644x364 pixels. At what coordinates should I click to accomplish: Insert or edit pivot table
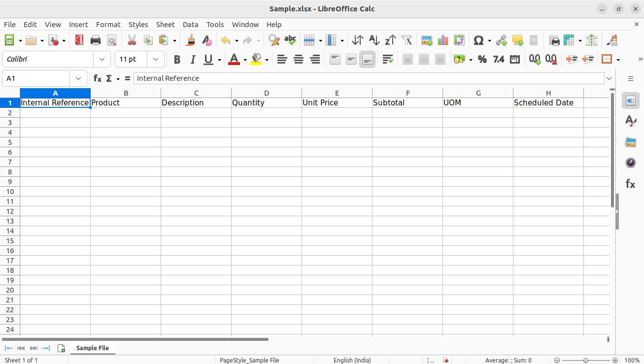click(459, 40)
